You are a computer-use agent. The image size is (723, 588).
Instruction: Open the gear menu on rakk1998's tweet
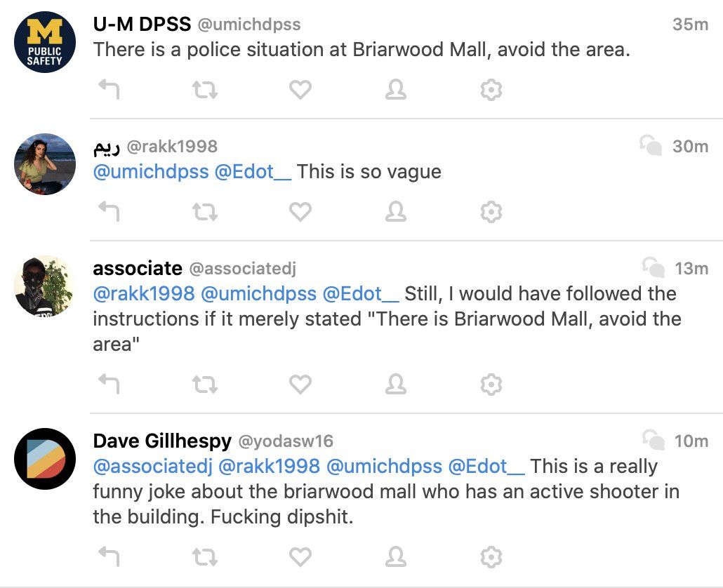tap(491, 211)
